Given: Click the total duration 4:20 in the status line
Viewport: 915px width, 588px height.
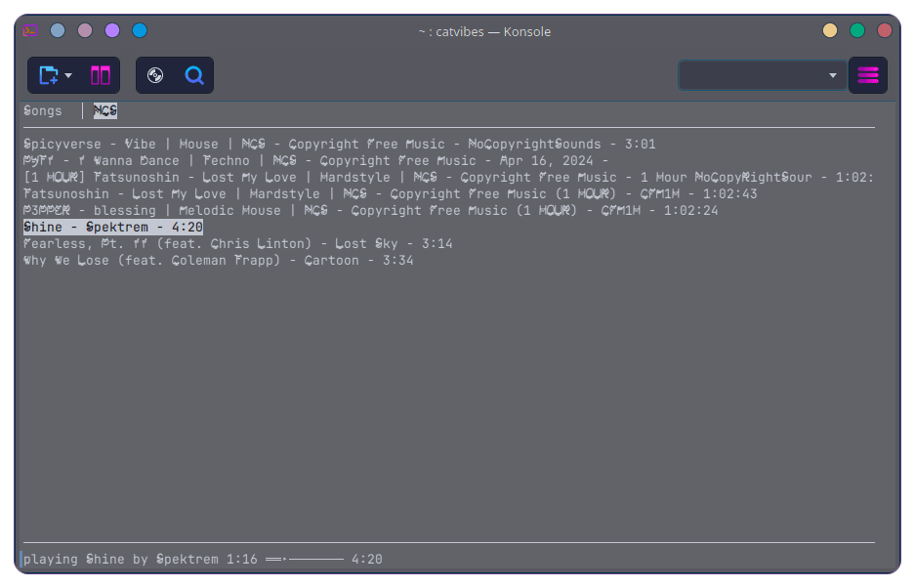Looking at the screenshot, I should [x=367, y=560].
